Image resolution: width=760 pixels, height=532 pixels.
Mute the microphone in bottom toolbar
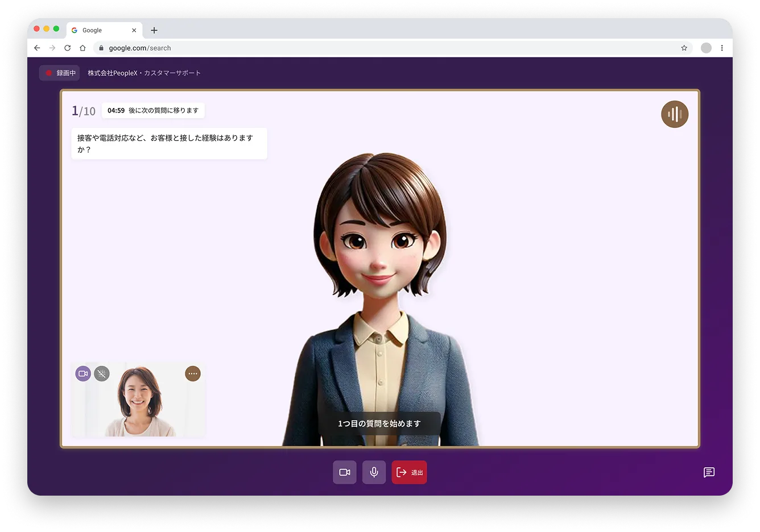coord(374,472)
